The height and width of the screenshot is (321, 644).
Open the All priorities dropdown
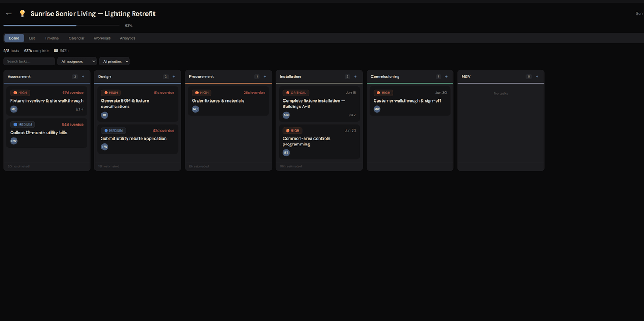click(x=114, y=62)
